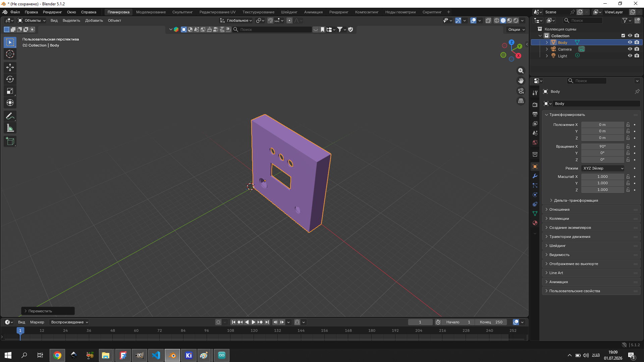Click the pan view hand icon
Viewport: 644px width, 362px height.
coord(521,81)
